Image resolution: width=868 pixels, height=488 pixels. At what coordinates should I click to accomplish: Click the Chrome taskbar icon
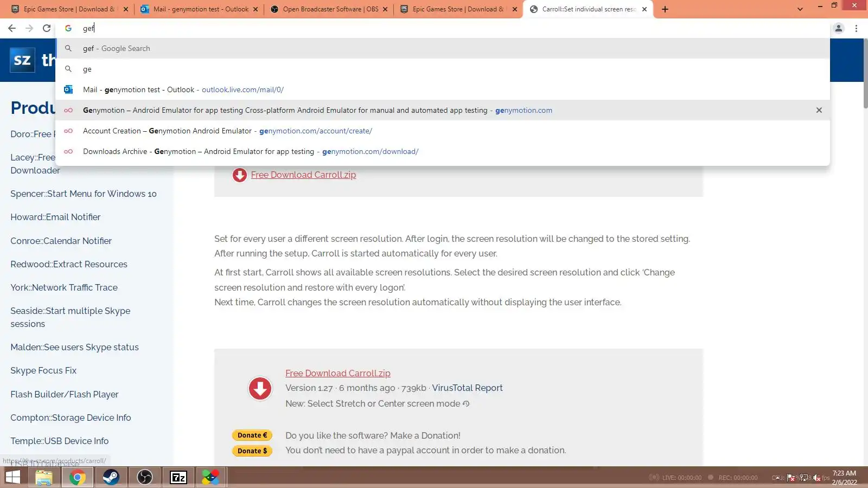click(x=77, y=477)
